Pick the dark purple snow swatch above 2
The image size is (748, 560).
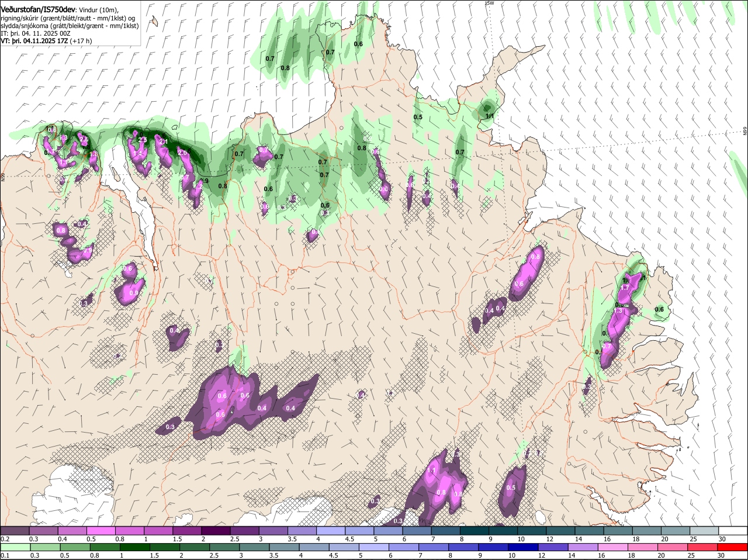(216, 530)
